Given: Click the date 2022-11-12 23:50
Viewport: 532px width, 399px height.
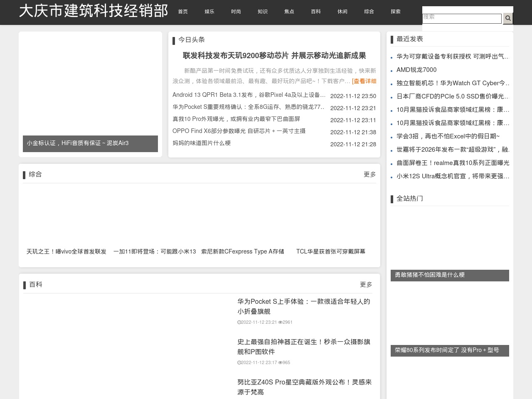Looking at the screenshot, I should [353, 96].
